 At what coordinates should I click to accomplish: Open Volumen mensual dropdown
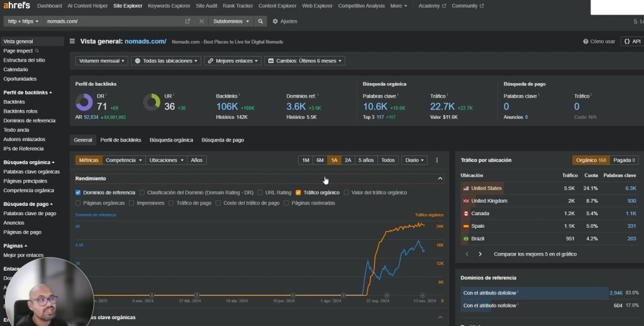(x=101, y=61)
